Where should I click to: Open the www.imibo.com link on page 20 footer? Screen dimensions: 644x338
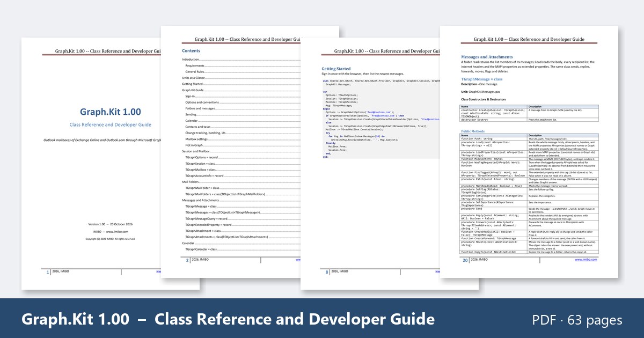point(586,260)
